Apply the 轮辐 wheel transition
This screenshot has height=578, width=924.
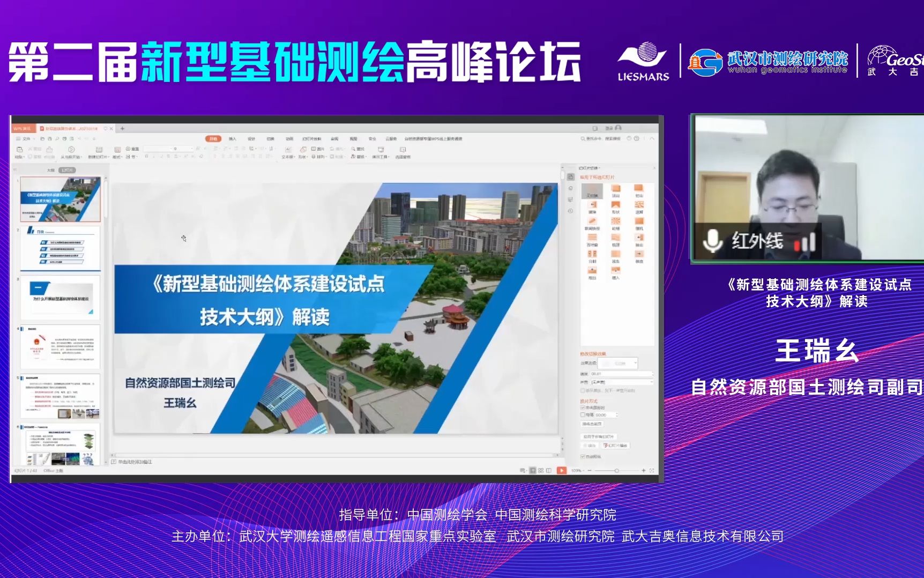(615, 224)
